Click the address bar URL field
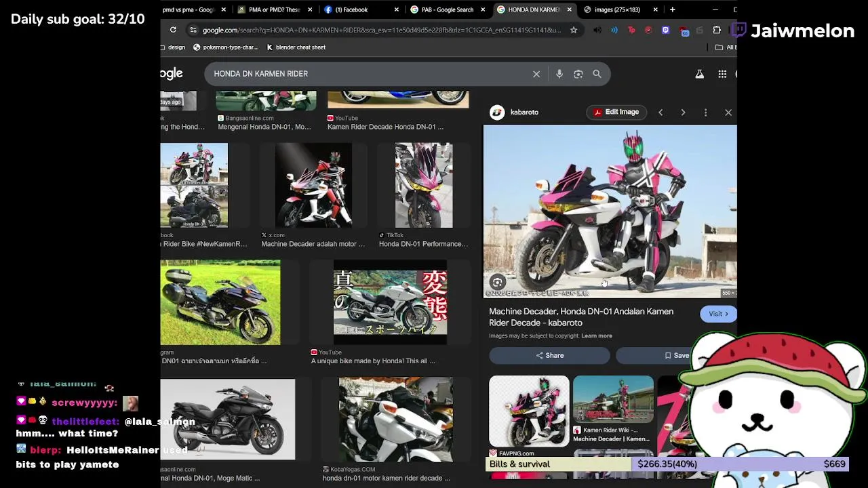The width and height of the screenshot is (868, 488). (x=381, y=30)
